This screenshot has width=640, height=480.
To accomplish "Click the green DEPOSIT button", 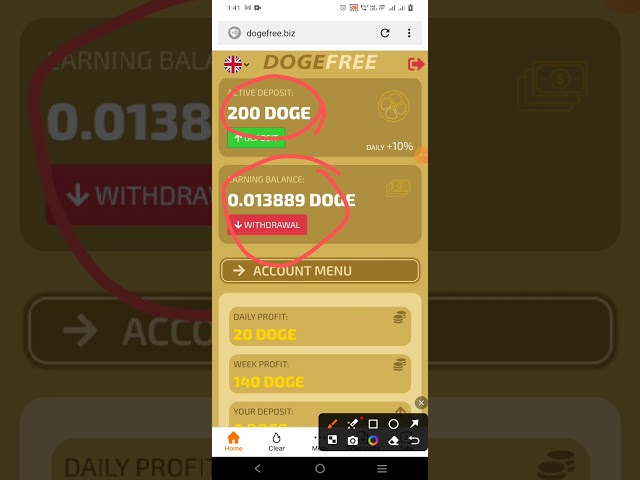I will [256, 138].
